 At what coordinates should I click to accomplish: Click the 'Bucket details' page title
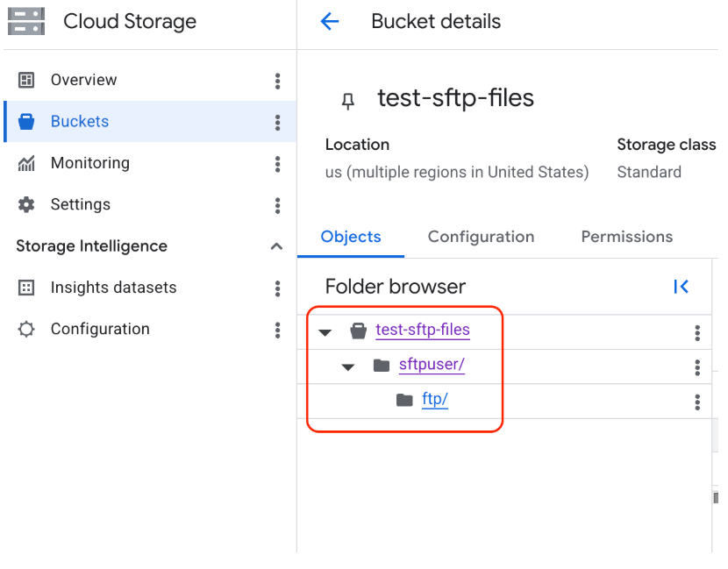[436, 21]
